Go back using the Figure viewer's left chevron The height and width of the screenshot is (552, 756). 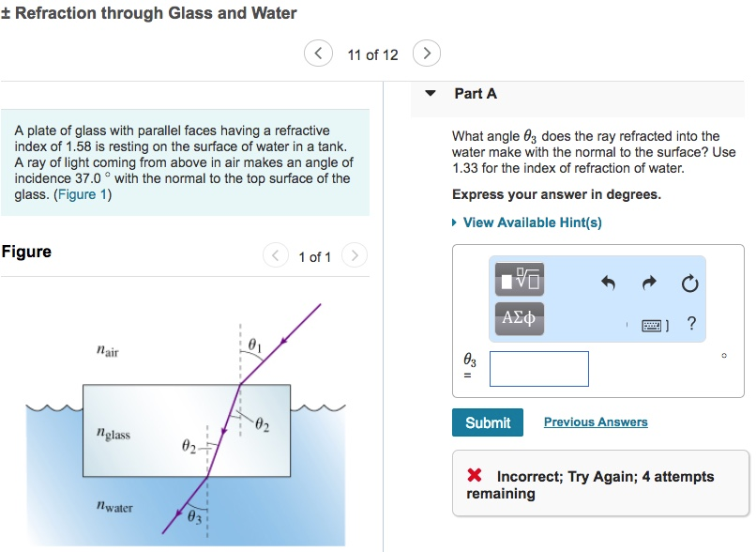tap(275, 255)
